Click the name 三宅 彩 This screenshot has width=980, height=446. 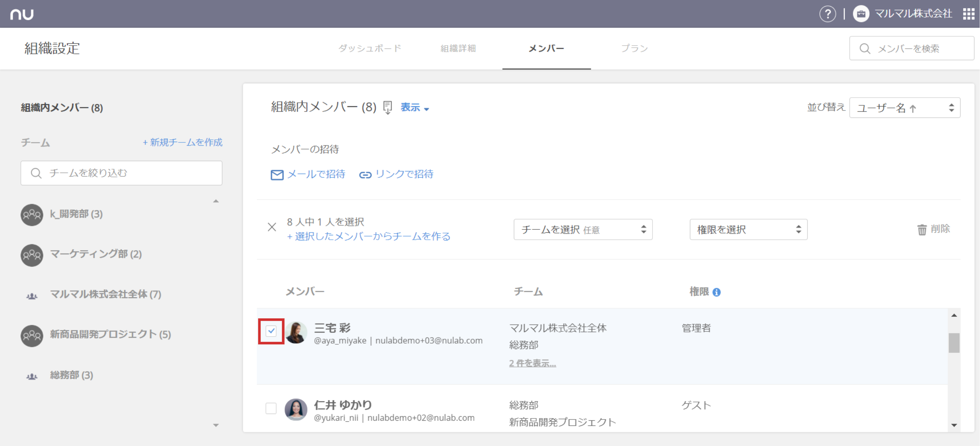click(x=332, y=327)
